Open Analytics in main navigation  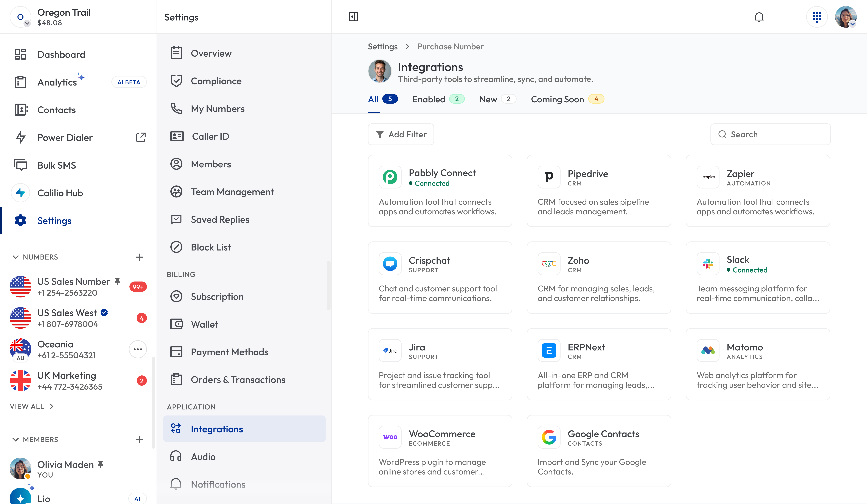(x=78, y=82)
